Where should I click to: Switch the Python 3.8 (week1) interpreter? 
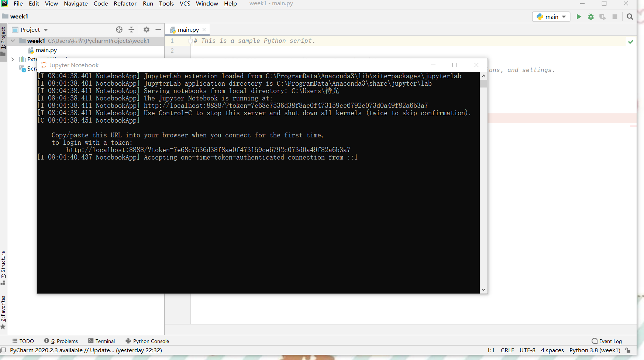[595, 350]
